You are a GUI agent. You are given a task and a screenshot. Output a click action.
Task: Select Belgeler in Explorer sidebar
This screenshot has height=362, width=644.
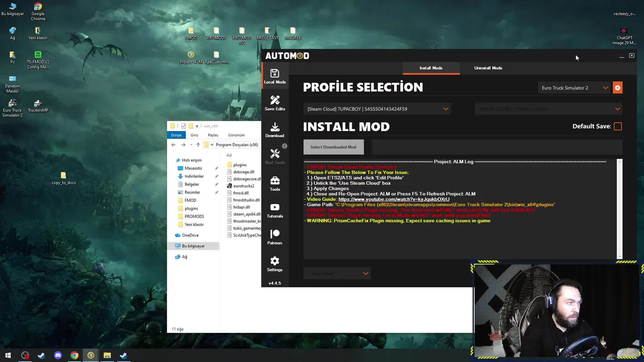pos(192,185)
